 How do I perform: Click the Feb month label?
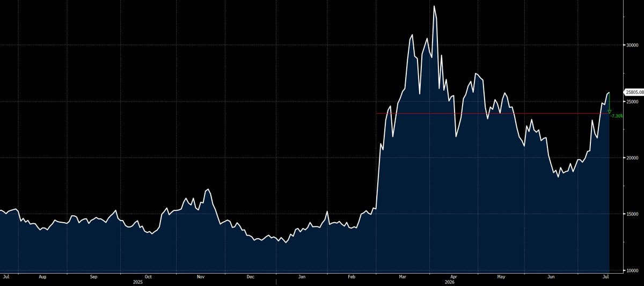coord(352,277)
